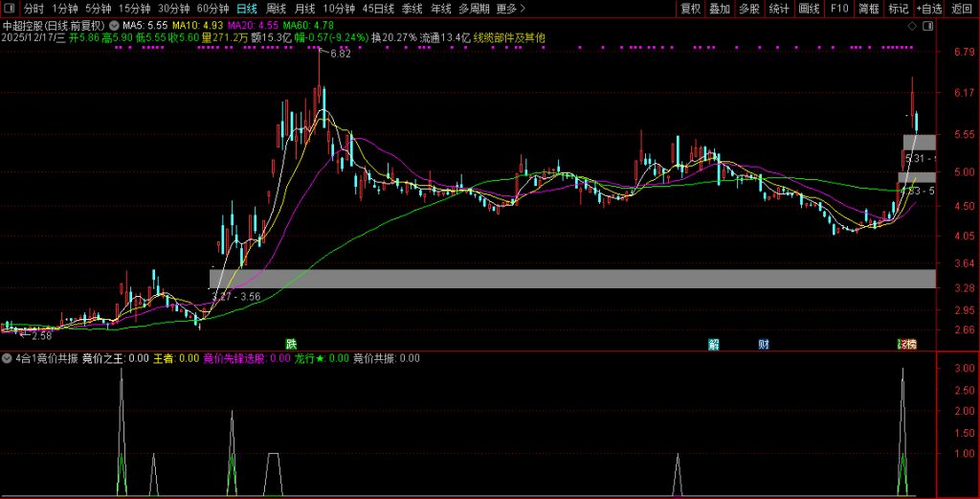This screenshot has width=980, height=499.
Task: Click the 榜 event marker icon
Action: pos(911,344)
